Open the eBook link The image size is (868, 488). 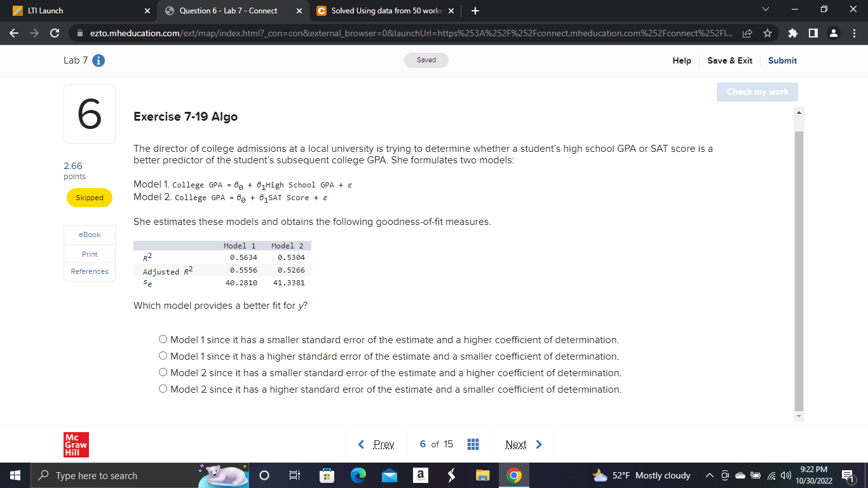click(89, 234)
